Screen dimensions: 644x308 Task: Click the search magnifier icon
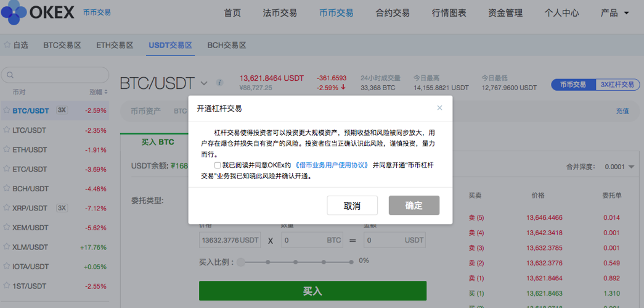10,75
